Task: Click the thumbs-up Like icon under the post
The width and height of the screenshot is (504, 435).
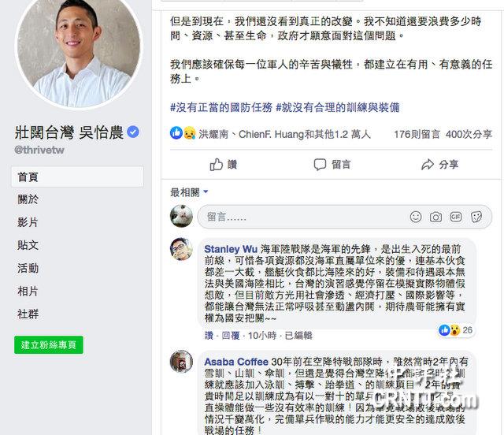Action: coord(217,165)
